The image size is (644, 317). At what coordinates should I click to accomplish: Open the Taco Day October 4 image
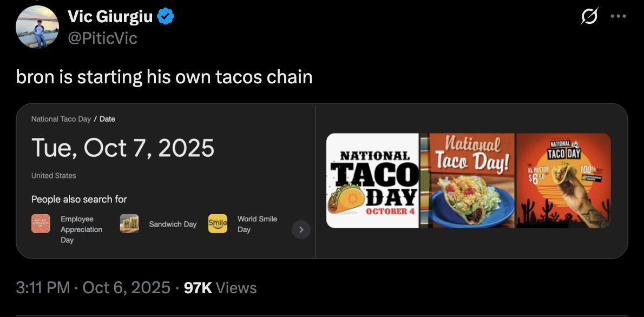tap(372, 180)
